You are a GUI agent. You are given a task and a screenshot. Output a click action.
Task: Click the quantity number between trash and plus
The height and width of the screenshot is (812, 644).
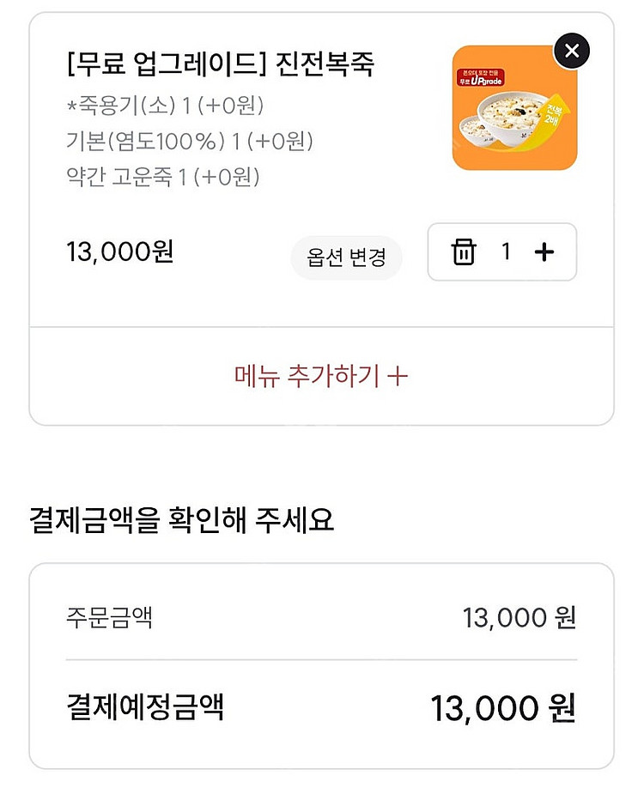[506, 251]
